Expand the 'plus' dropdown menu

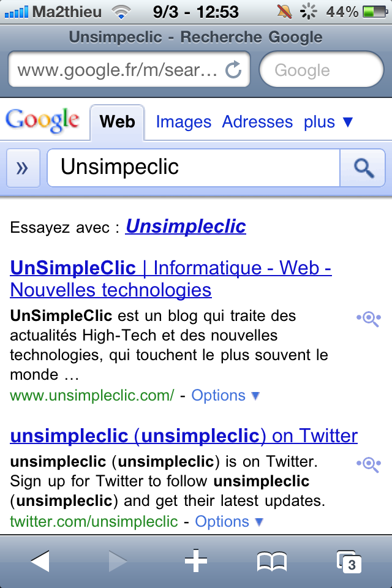pyautogui.click(x=328, y=122)
